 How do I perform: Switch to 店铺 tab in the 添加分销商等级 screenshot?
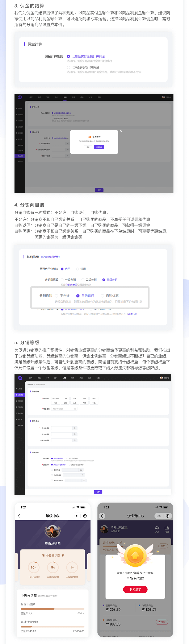[73, 378]
